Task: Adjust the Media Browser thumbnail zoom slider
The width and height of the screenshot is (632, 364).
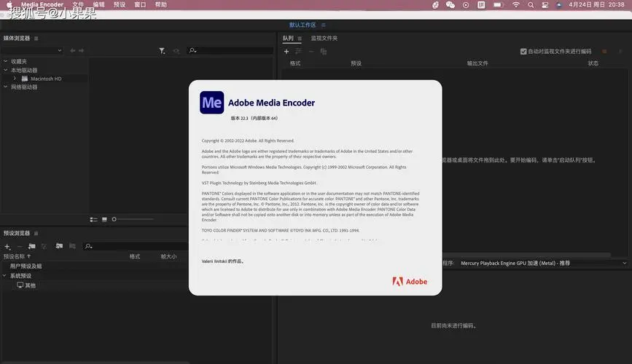Action: pyautogui.click(x=133, y=219)
